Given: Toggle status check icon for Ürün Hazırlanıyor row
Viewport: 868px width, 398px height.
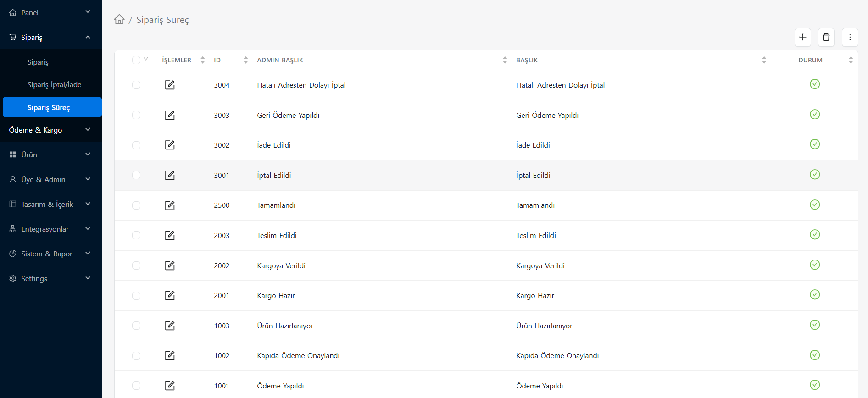Looking at the screenshot, I should pos(815,325).
